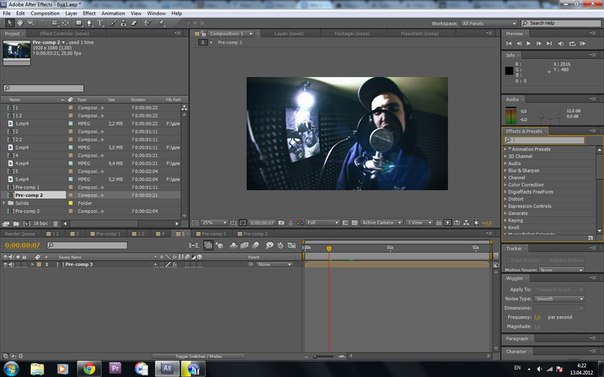Viewport: 604px width, 377px height.
Task: Expand the Solids folder in Project panel
Action: click(4, 203)
